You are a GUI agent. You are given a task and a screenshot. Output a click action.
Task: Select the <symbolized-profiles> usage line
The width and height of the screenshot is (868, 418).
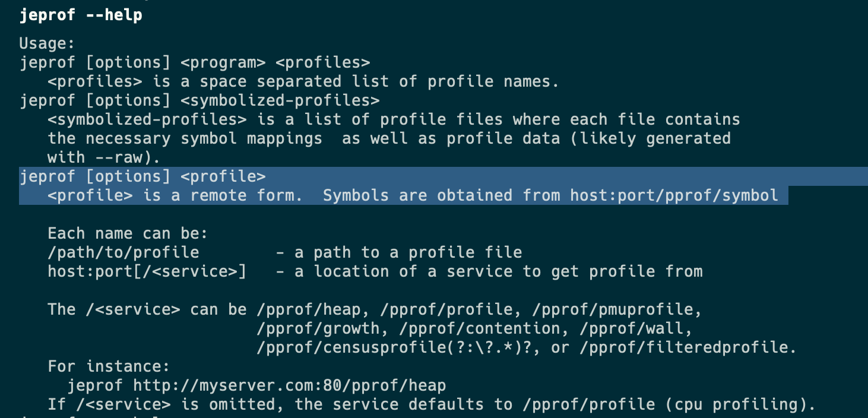click(199, 100)
